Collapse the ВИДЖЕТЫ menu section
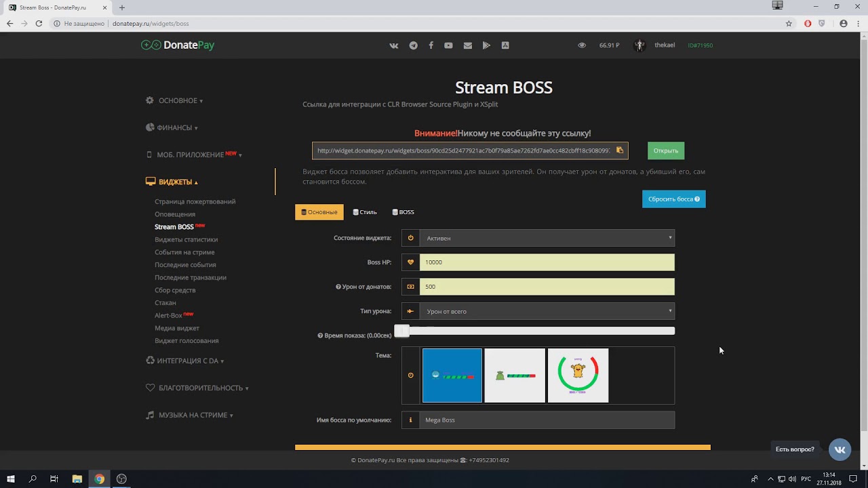 (x=172, y=182)
